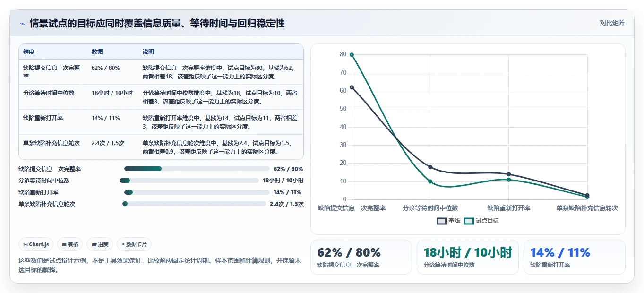
Task: Click the 试点目标 point at 10 on chart
Action: click(x=430, y=181)
